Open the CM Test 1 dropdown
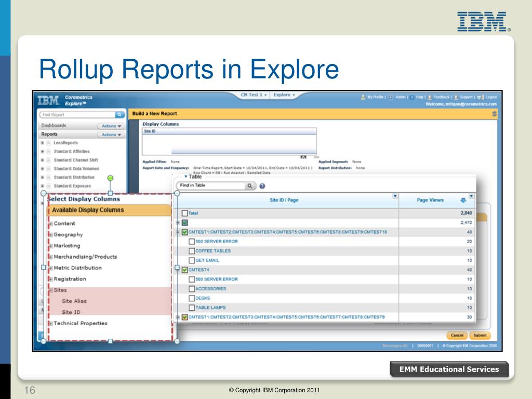Viewport: 532px width, 399px height. 254,95
